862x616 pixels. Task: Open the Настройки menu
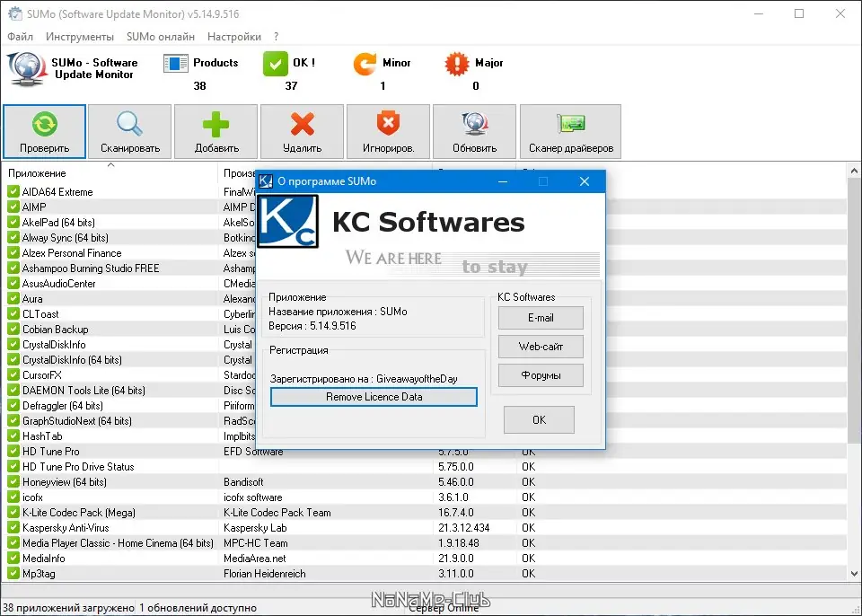(234, 37)
